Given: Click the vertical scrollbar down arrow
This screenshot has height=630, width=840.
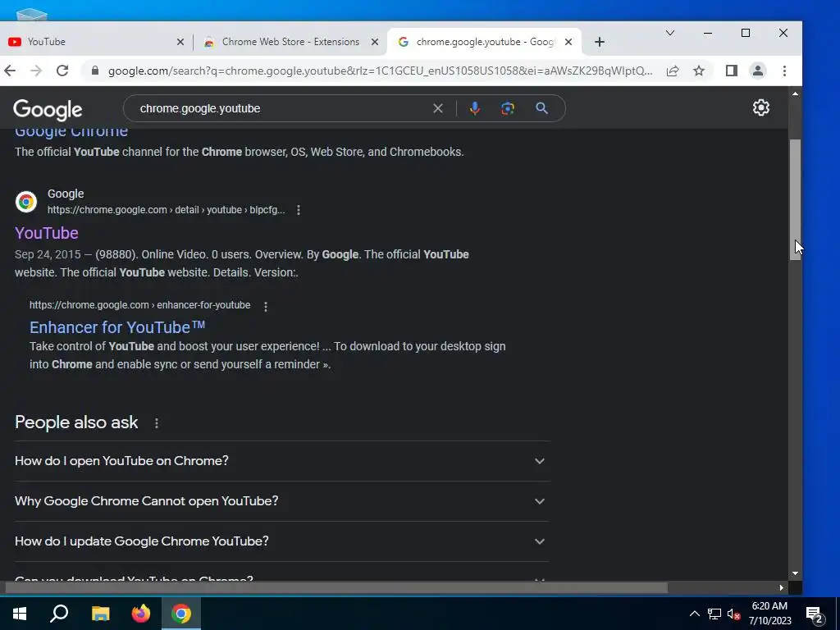Looking at the screenshot, I should (x=795, y=573).
